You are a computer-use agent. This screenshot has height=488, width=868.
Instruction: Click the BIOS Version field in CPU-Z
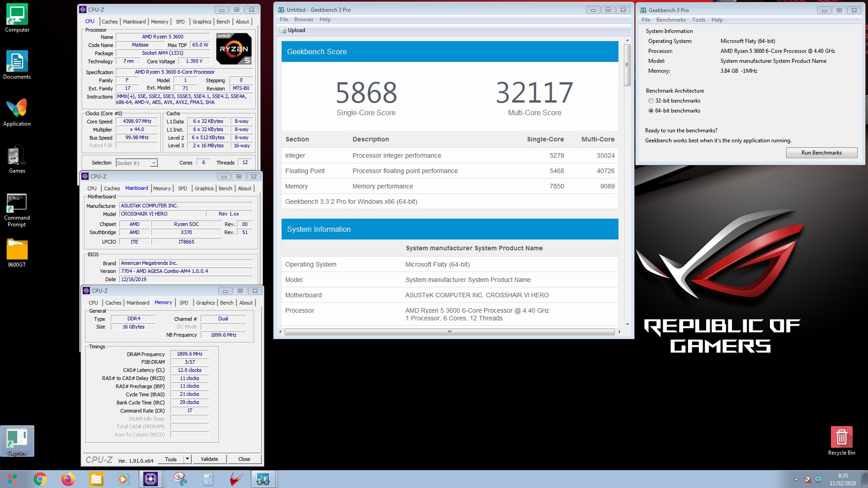186,272
